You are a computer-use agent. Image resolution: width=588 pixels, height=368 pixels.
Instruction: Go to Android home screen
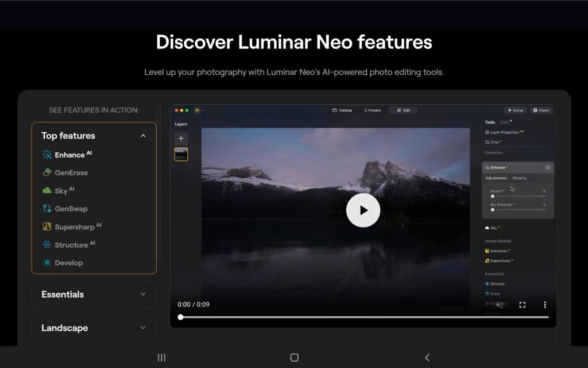click(x=295, y=358)
